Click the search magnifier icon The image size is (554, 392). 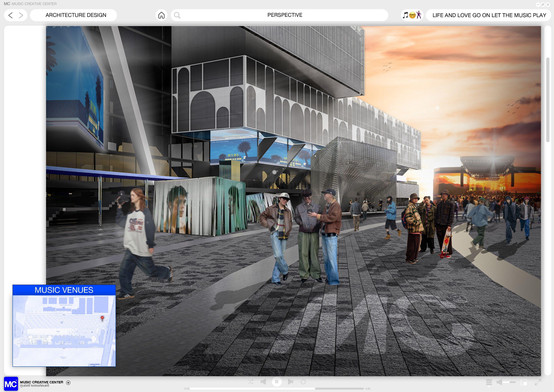click(x=177, y=15)
